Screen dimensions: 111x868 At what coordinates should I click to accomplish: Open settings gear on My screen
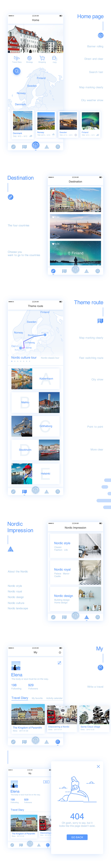(60, 653)
